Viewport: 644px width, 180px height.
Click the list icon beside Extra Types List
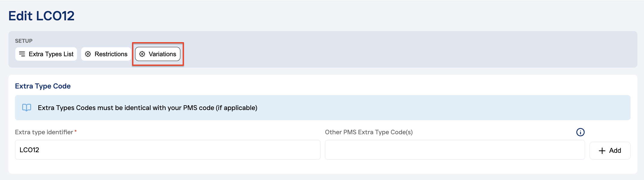tap(22, 54)
